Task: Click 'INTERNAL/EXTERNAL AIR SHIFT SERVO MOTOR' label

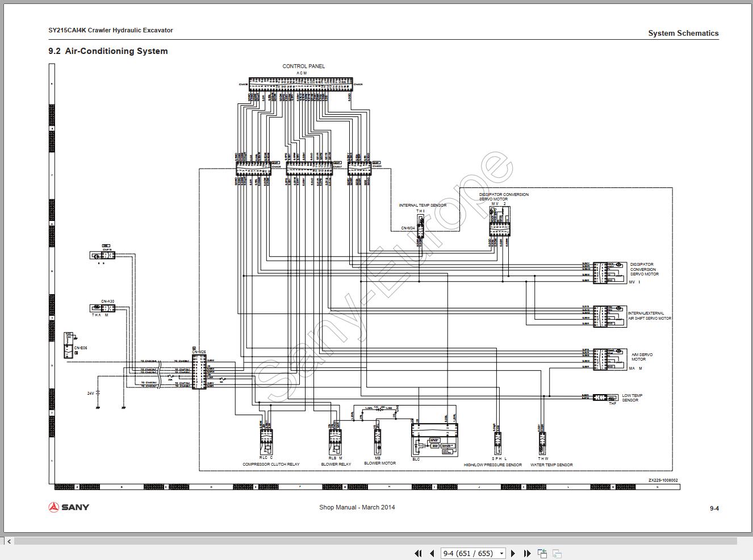Action: [649, 316]
